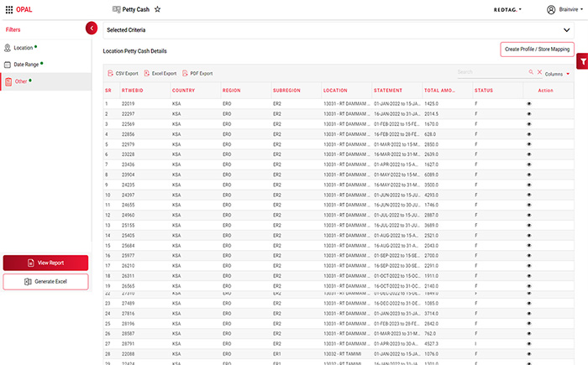Open the Columns dropdown
The width and height of the screenshot is (588, 365).
[557, 74]
